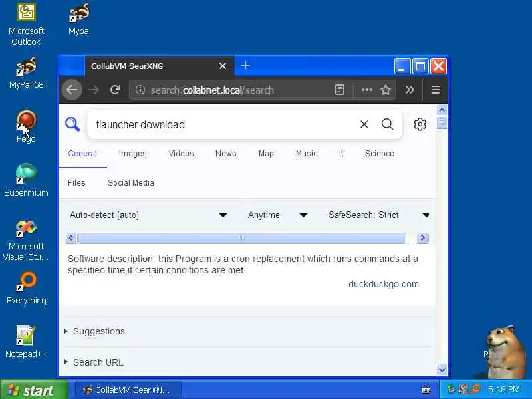Open the SafeSearch: Strict dropdown
Image resolution: width=532 pixels, height=399 pixels.
coord(378,215)
